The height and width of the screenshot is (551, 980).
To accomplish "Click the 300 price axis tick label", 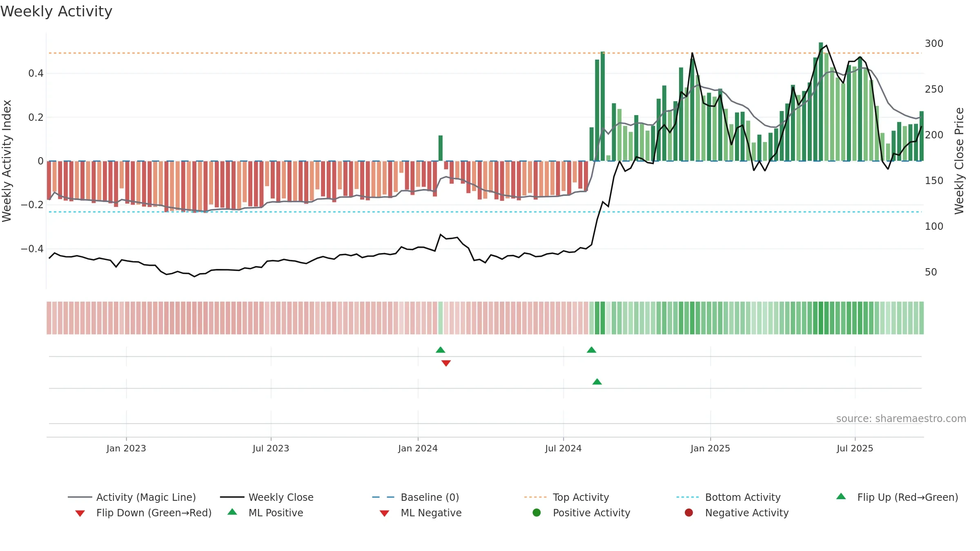I will click(934, 44).
